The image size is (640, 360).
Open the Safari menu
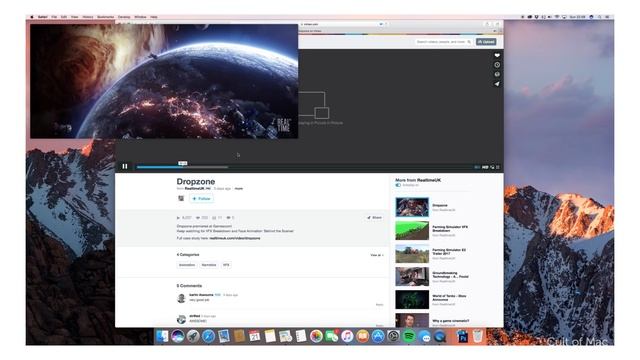(42, 17)
